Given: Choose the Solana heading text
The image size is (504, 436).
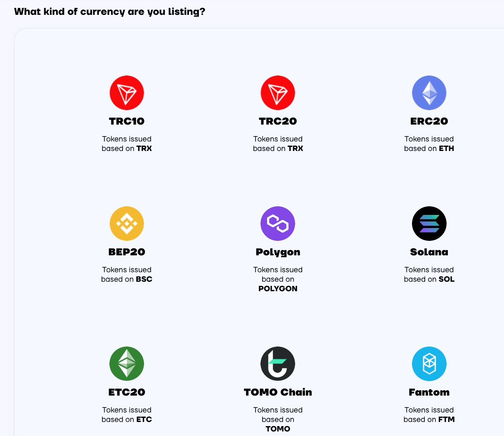Looking at the screenshot, I should click(429, 252).
